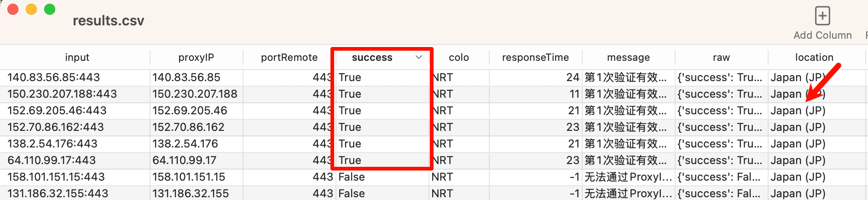Screen dimensions: 868x200
Task: Click the input column header
Action: (77, 58)
